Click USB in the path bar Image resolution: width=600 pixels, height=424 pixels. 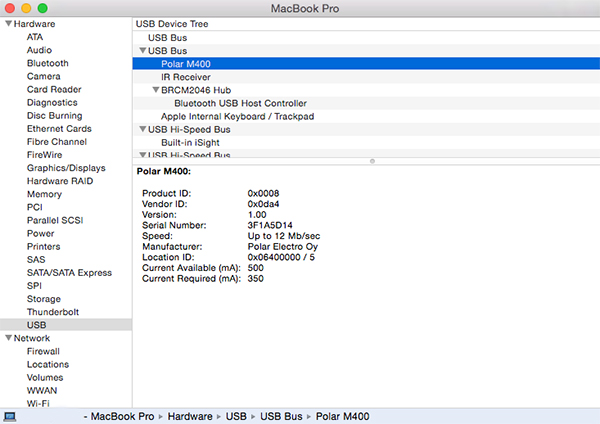coord(236,416)
